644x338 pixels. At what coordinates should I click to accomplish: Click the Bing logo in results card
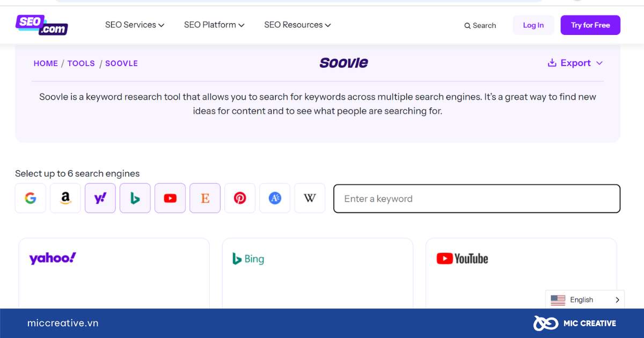[x=248, y=259]
